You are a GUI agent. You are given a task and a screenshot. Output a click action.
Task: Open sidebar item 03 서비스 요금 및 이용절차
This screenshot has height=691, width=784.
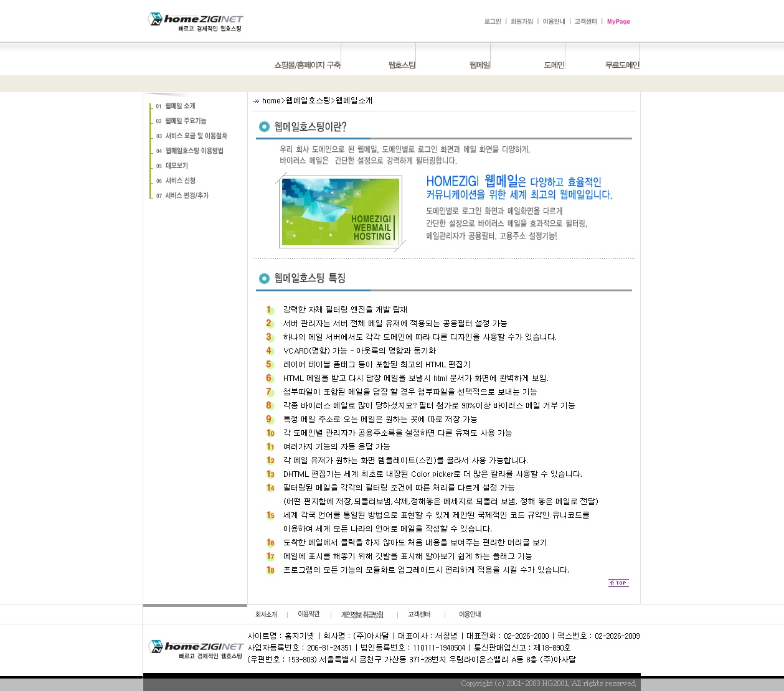196,136
